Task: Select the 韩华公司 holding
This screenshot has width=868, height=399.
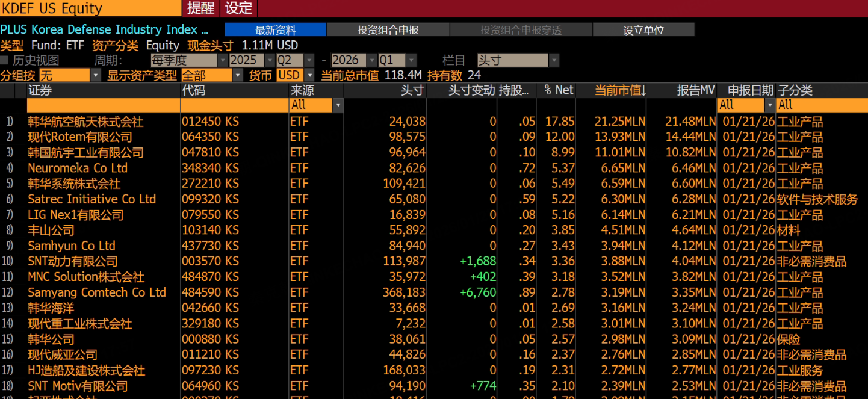Action: pos(51,339)
